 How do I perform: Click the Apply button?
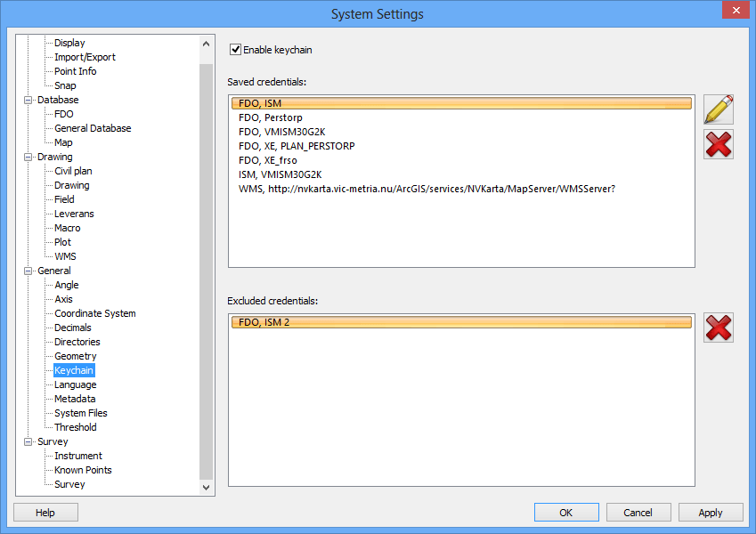(710, 513)
